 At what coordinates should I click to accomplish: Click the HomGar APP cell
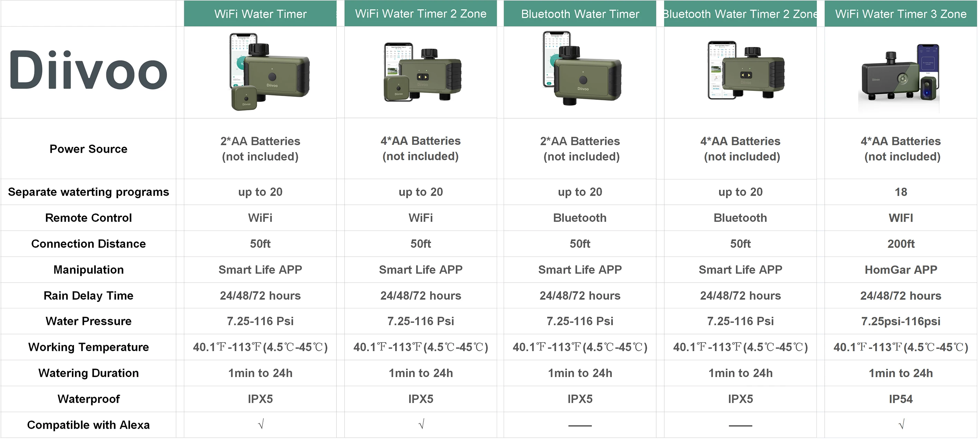click(901, 270)
